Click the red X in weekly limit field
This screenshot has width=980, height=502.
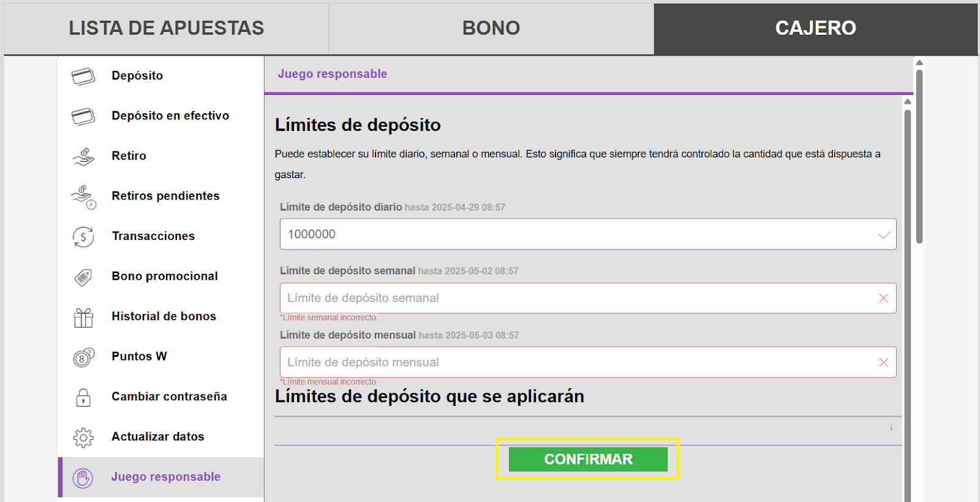883,298
